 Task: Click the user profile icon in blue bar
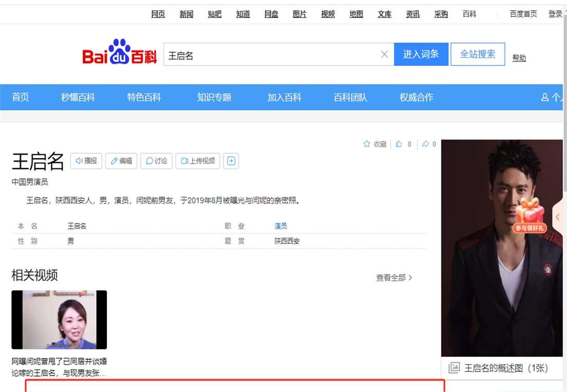click(544, 97)
